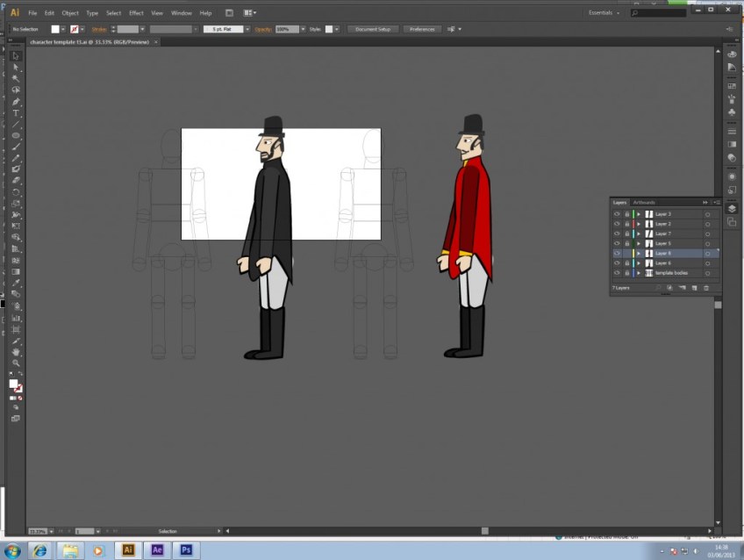Image resolution: width=744 pixels, height=560 pixels.
Task: Select the Type tool
Action: [16, 113]
